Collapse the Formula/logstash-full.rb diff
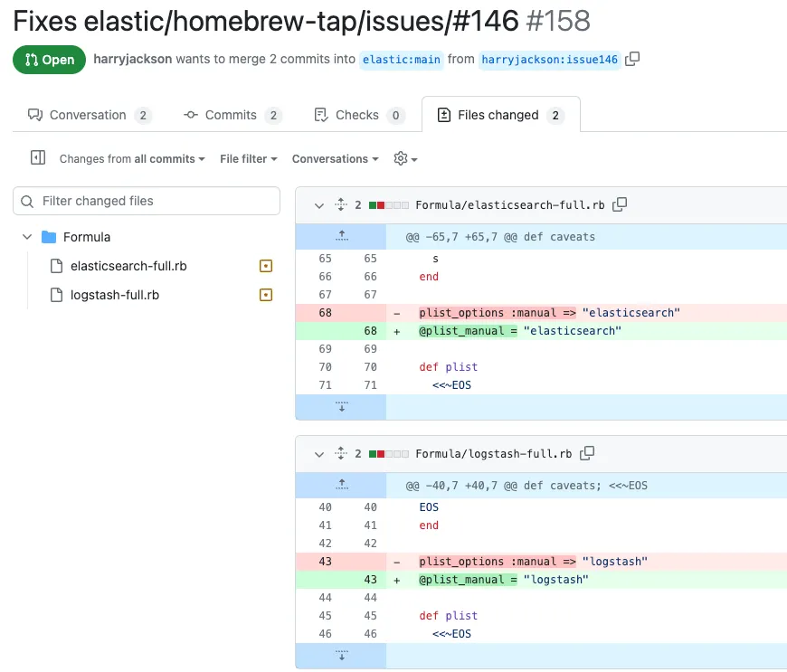 319,454
